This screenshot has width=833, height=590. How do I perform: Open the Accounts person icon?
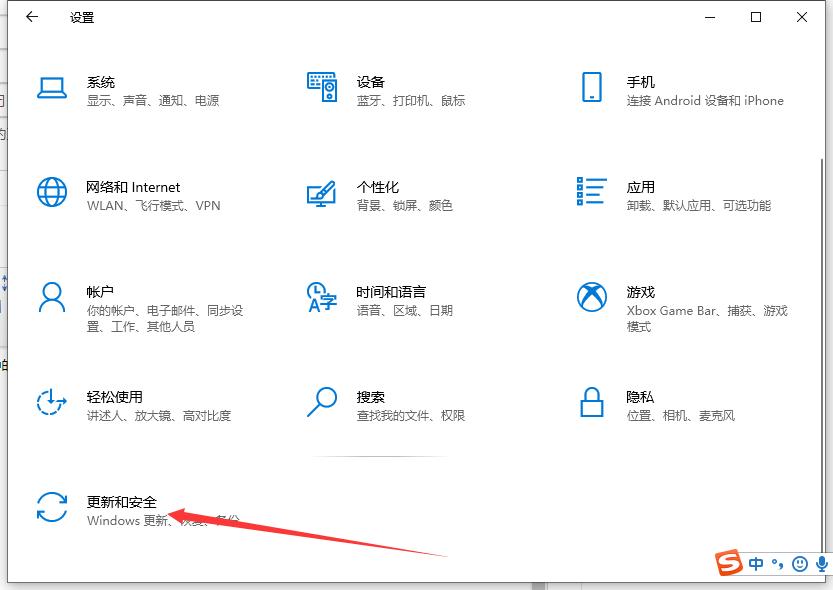pyautogui.click(x=52, y=297)
